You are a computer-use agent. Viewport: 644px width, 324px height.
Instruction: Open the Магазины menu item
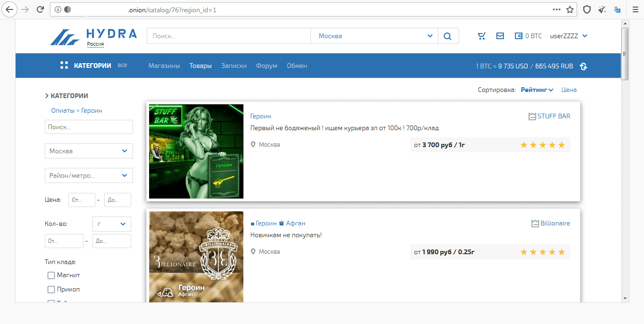[164, 66]
